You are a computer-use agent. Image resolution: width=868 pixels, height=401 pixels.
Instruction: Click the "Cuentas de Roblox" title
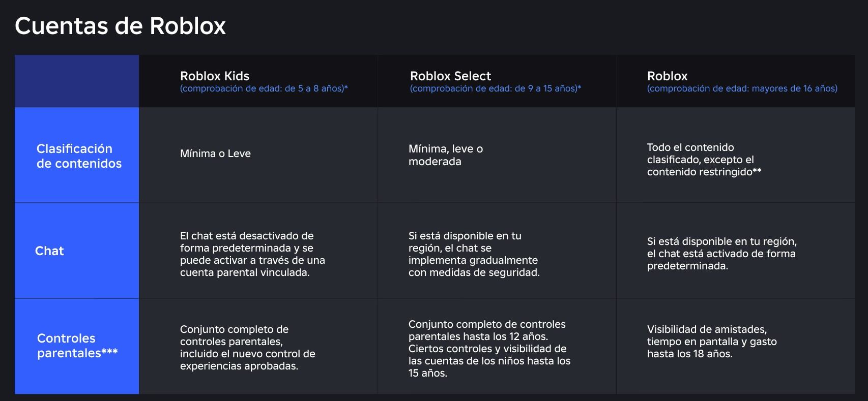coord(120,26)
